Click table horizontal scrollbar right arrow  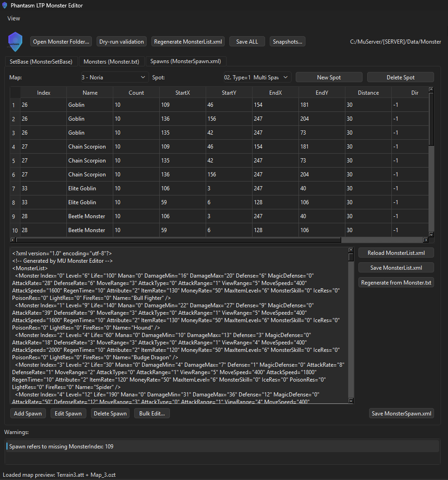[426, 240]
